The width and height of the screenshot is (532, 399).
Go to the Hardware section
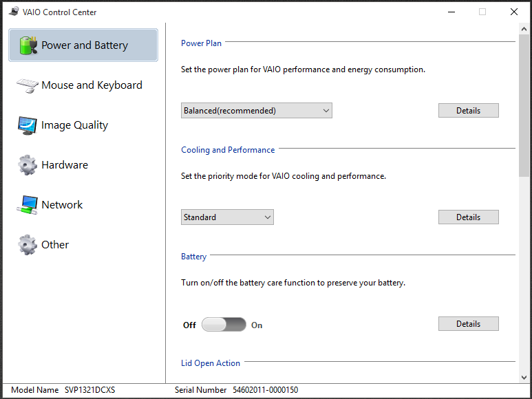pos(83,165)
